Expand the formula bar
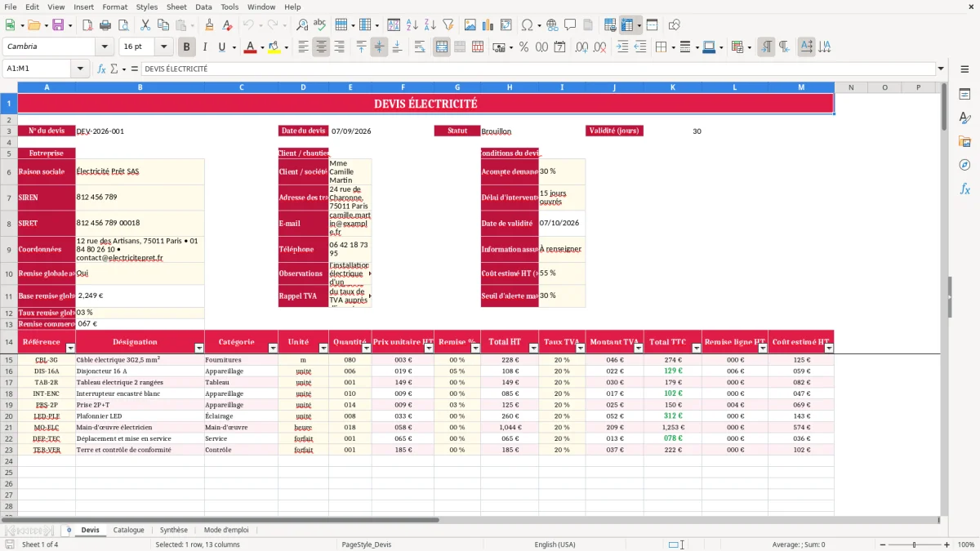Viewport: 980px width, 551px height. (941, 69)
